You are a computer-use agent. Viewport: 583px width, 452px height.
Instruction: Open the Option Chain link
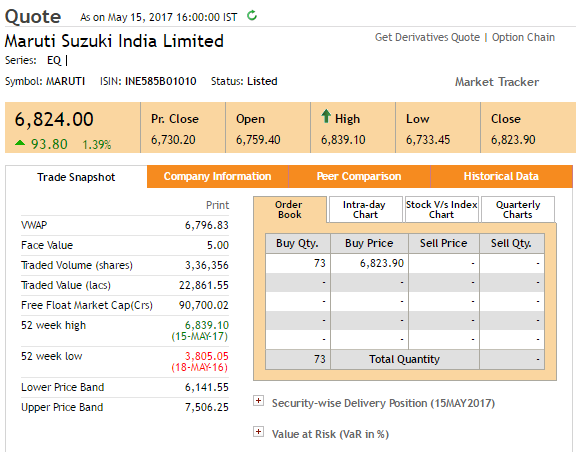[x=523, y=37]
